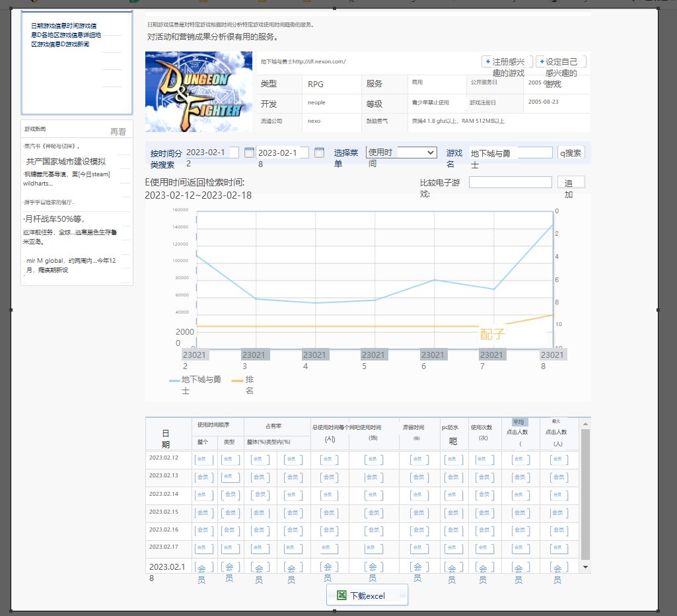Click the q搜索 search button
The width and height of the screenshot is (677, 616).
click(571, 153)
